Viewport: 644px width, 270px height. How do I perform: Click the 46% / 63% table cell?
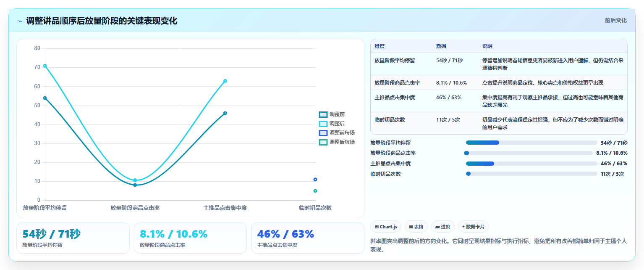(x=449, y=98)
